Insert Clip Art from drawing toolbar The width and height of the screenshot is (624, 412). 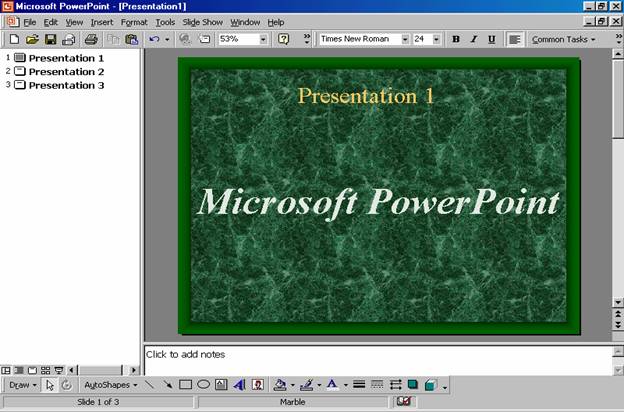pyautogui.click(x=258, y=385)
